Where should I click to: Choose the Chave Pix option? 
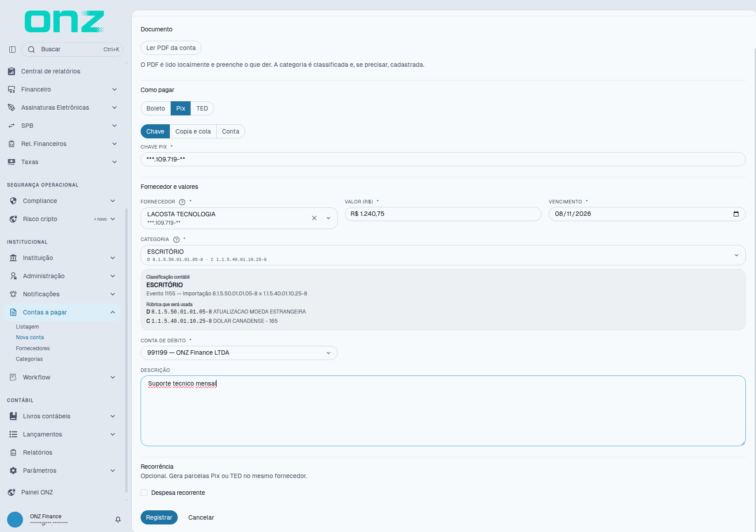155,131
